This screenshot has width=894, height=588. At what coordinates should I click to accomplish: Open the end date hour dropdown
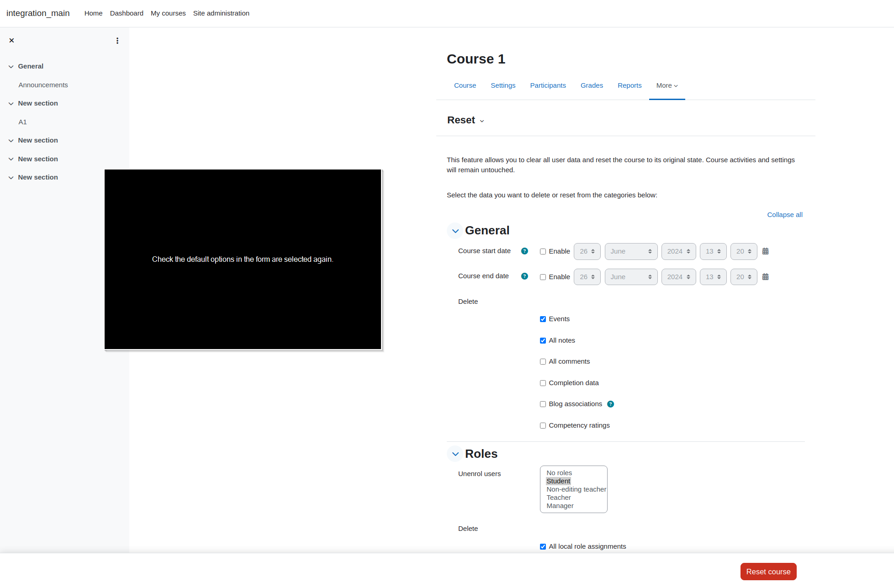(x=713, y=277)
